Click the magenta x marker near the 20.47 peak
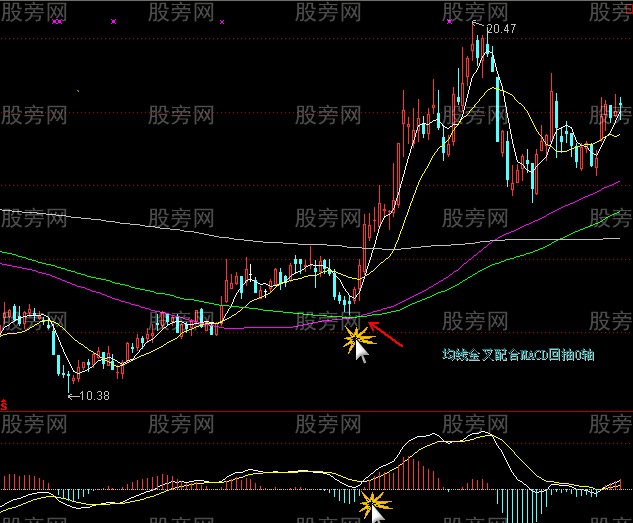This screenshot has width=633, height=523. click(450, 20)
